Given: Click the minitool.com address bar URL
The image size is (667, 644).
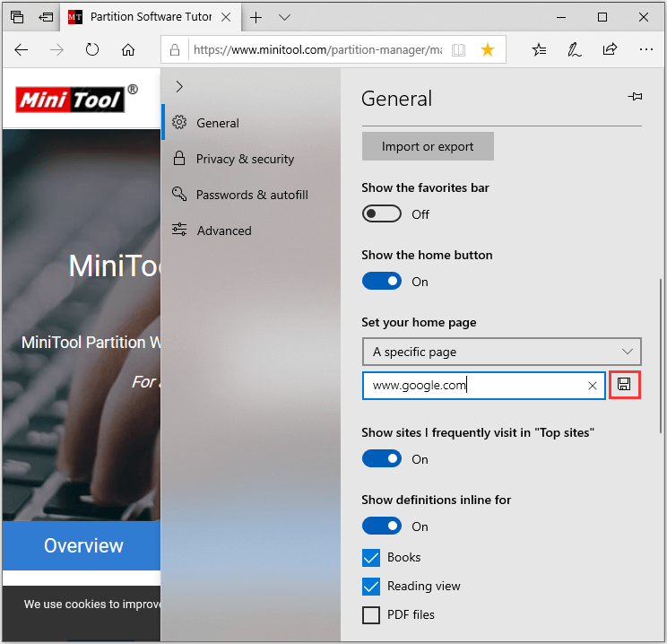Looking at the screenshot, I should coord(317,50).
